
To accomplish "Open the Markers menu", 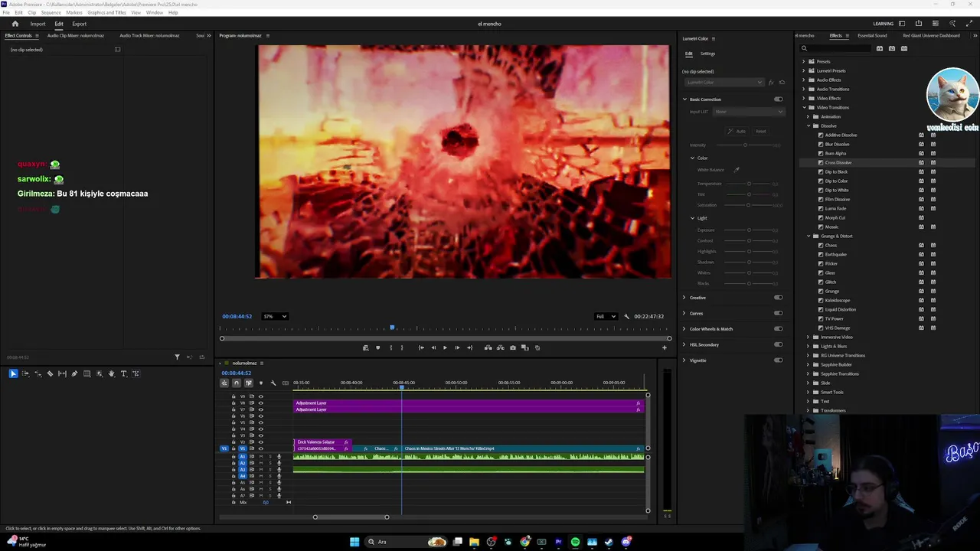I will click(74, 12).
